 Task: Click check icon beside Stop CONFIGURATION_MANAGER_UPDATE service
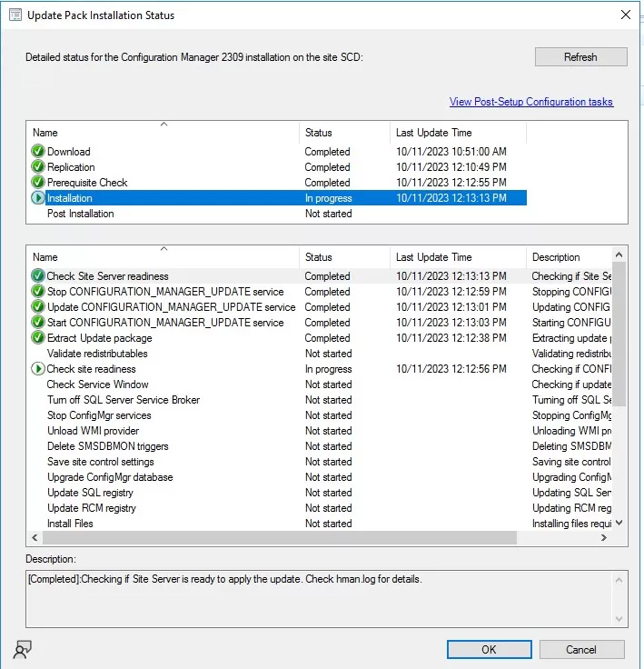(38, 292)
